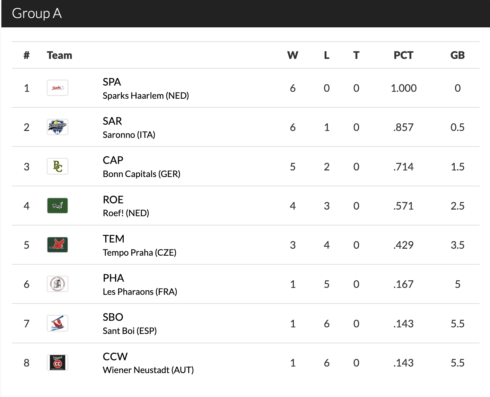The image size is (490, 397).
Task: Click the Tempo Praha team logo
Action: coord(57,245)
